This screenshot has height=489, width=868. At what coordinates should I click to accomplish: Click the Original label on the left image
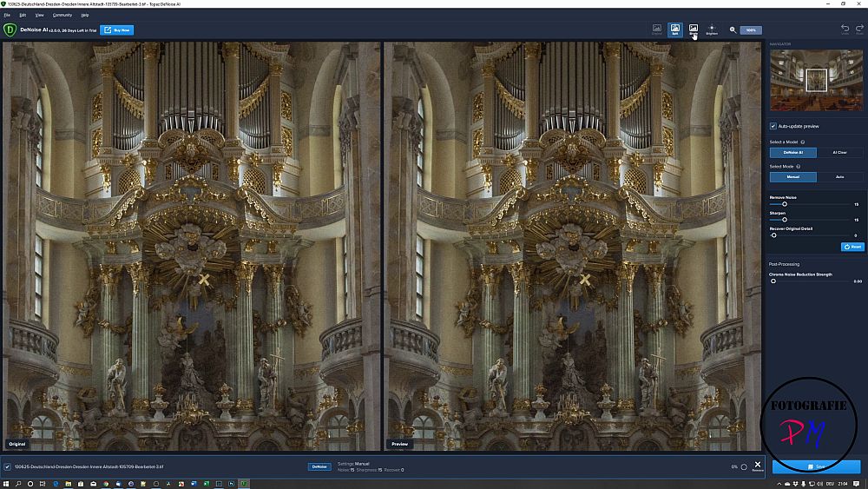16,444
